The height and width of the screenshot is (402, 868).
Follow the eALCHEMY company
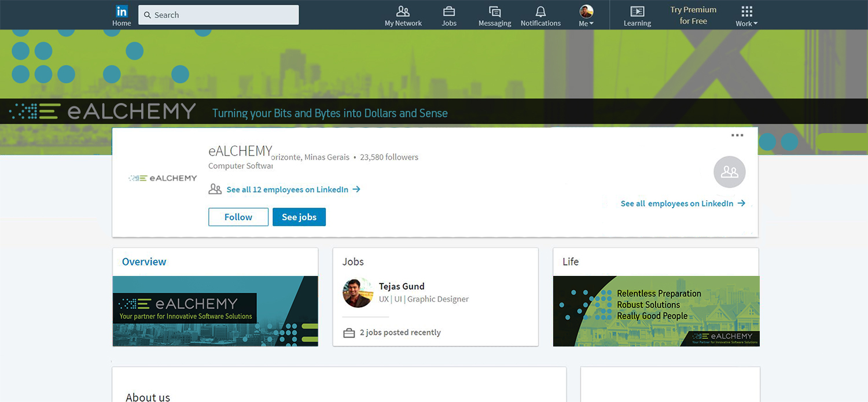tap(238, 217)
